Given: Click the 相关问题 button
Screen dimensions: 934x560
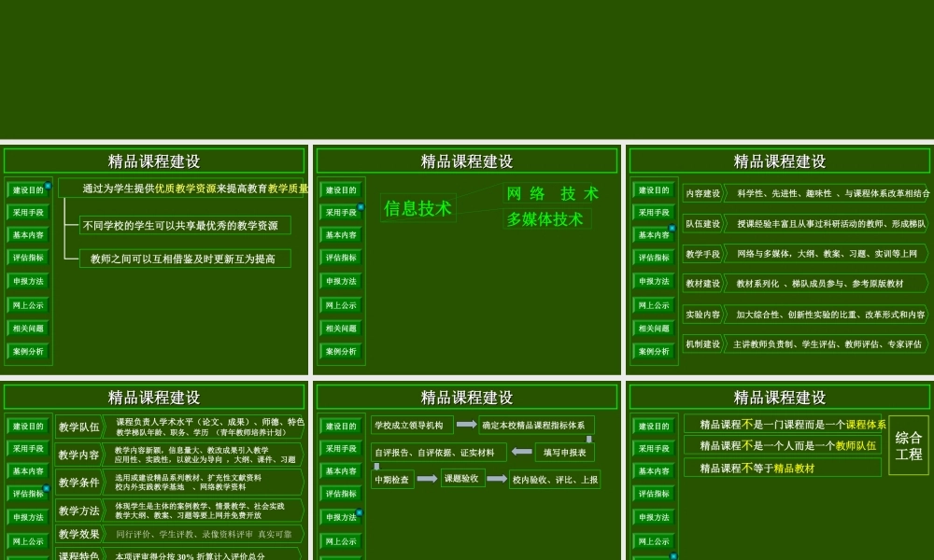Looking at the screenshot, I should click(27, 329).
